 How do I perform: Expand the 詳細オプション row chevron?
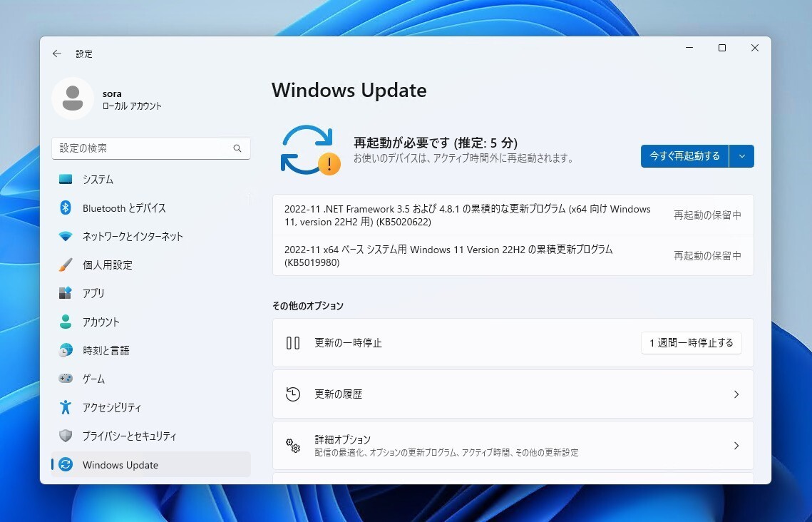pyautogui.click(x=736, y=446)
